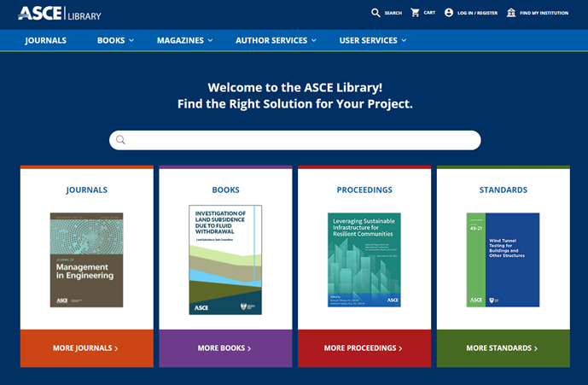Click the ASCE Library logo
The height and width of the screenshot is (385, 588).
pos(60,14)
